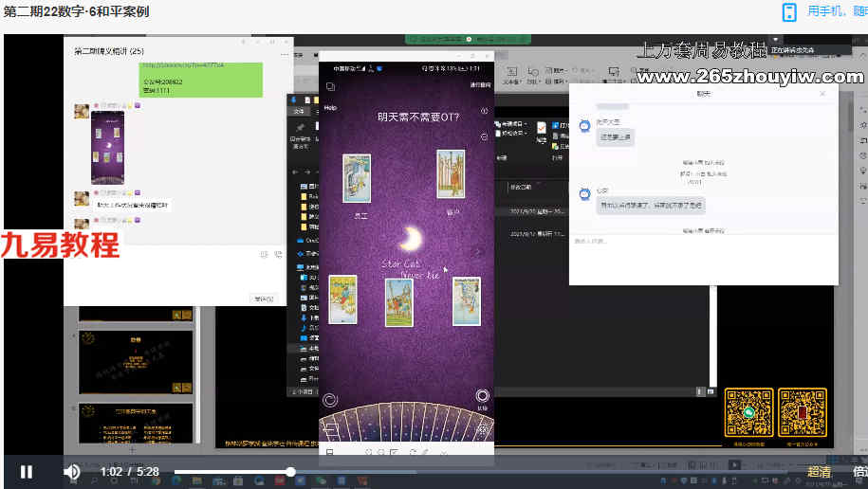
Task: Click the right QR code with red center
Action: [803, 412]
